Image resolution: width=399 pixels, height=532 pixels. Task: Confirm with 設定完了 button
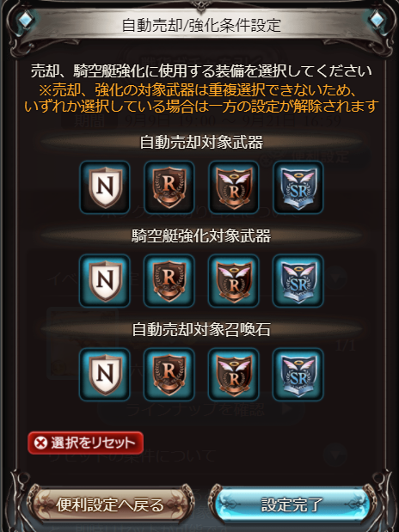[x=292, y=504]
